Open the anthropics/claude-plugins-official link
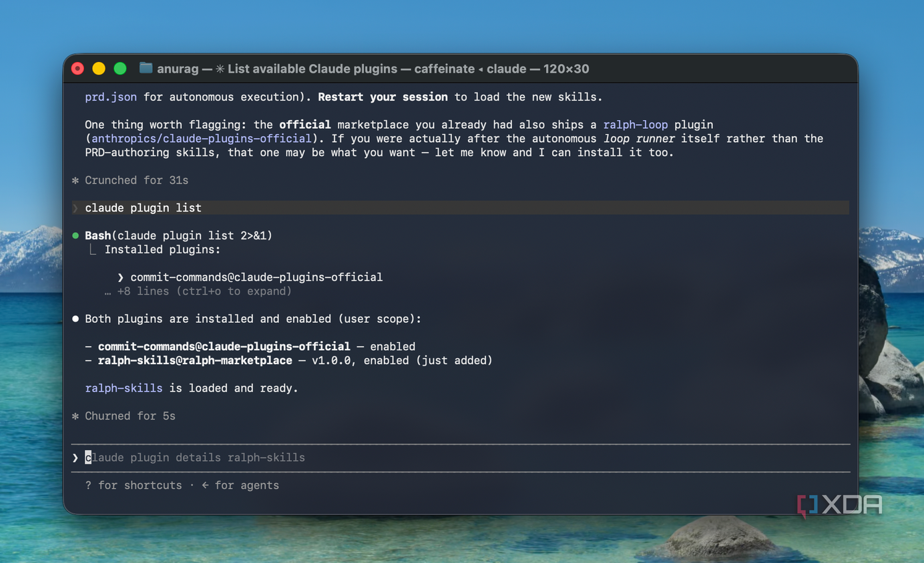Viewport: 924px width, 563px height. point(201,139)
